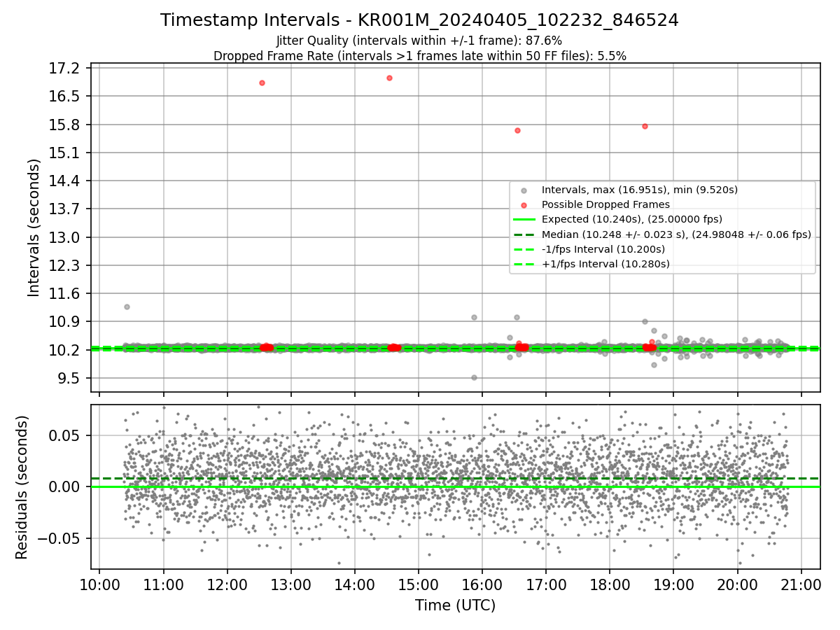
Task: Click the 'Jitter Quality' 87.6% subtitle line
Action: click(419, 41)
